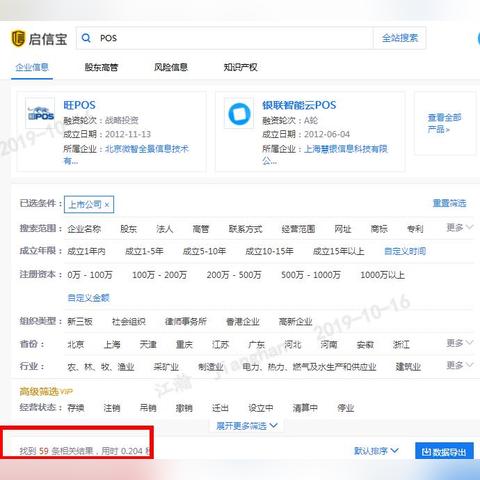Select 高新企业 organization type
This screenshot has height=480, width=480.
(x=295, y=322)
